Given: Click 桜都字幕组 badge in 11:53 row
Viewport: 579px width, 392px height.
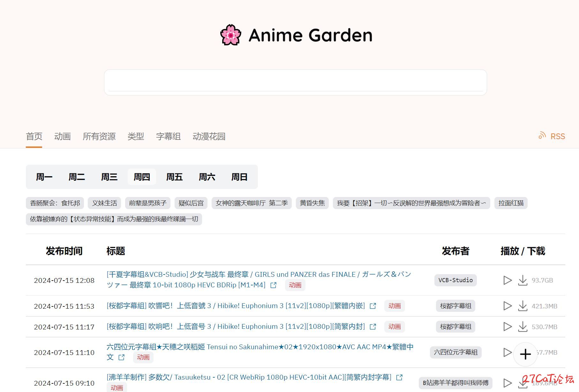Looking at the screenshot, I should (x=455, y=306).
